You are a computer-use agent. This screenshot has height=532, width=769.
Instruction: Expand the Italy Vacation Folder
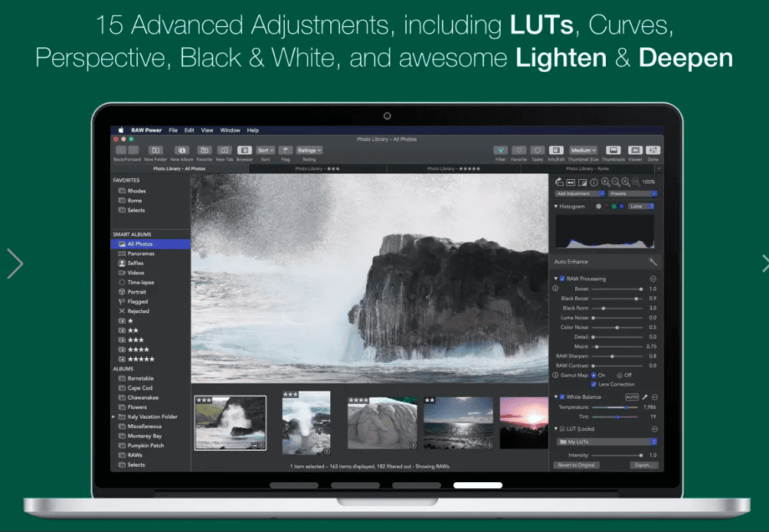(x=114, y=416)
